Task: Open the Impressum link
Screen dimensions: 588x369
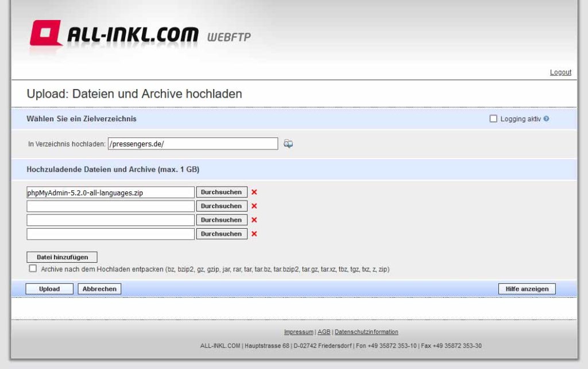Action: 299,332
